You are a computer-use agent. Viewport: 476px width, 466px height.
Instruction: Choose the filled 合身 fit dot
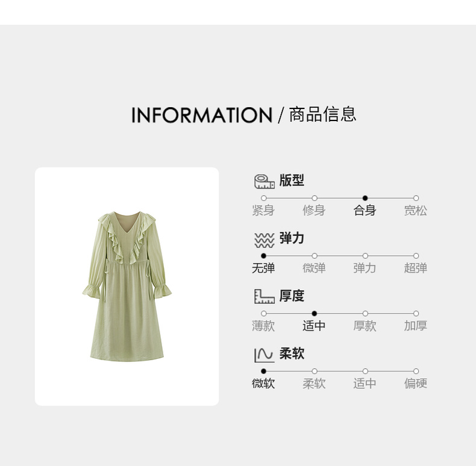tap(365, 198)
